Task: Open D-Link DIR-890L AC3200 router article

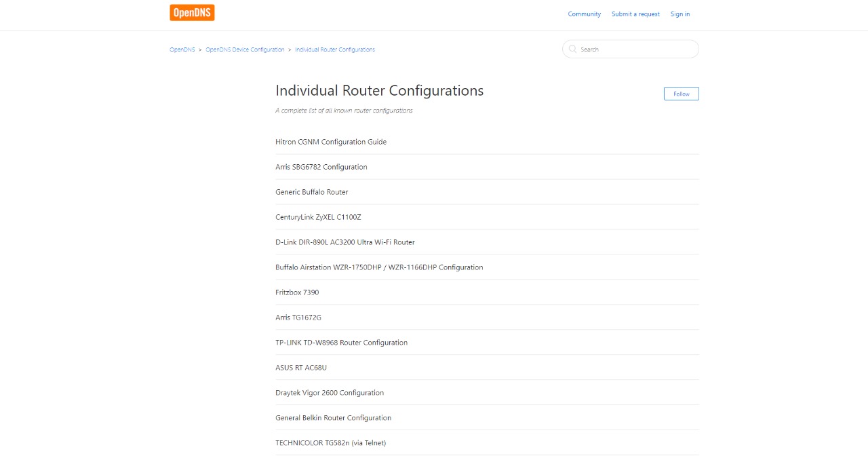Action: click(345, 242)
